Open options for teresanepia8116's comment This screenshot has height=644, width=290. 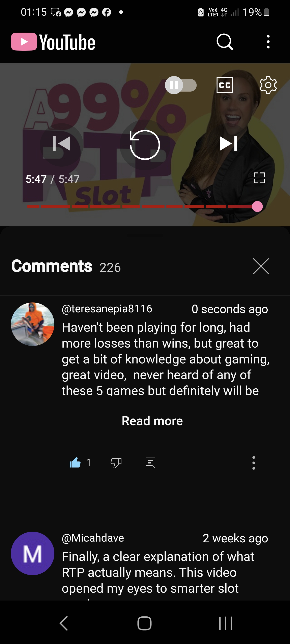tap(254, 463)
